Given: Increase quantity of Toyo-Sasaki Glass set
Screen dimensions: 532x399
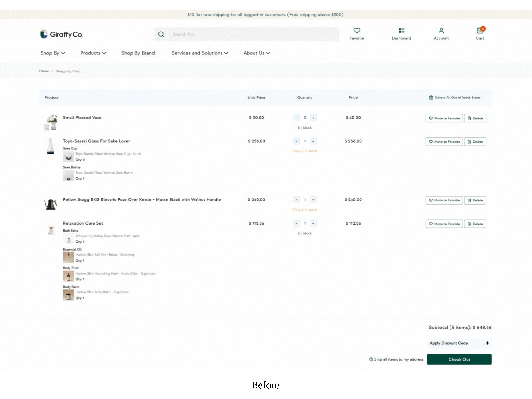Looking at the screenshot, I should point(313,141).
